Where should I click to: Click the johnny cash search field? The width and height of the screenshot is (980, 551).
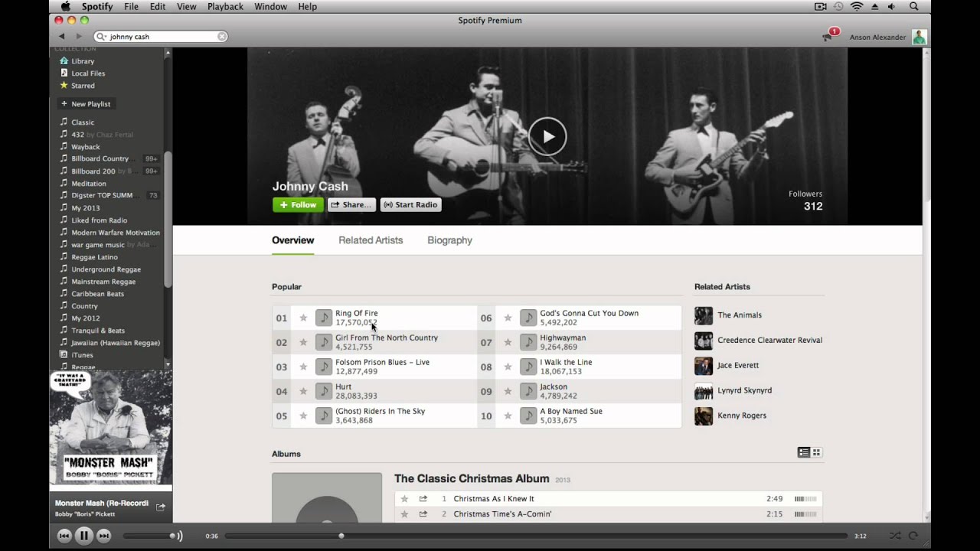161,36
